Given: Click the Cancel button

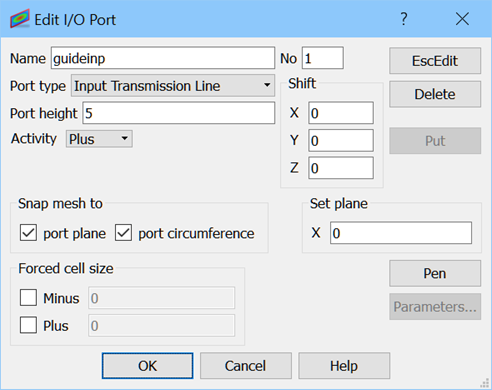Looking at the screenshot, I should tap(246, 366).
